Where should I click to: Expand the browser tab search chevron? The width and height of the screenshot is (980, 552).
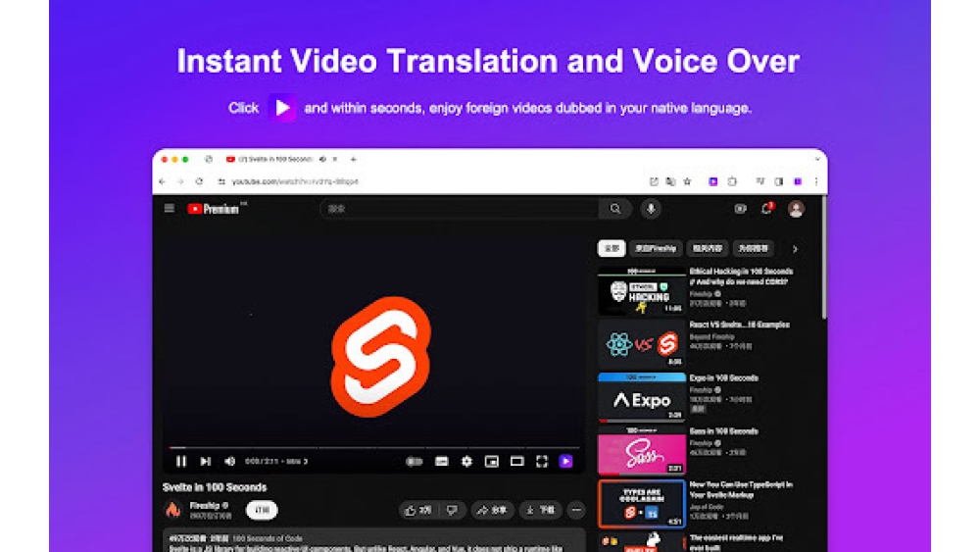tap(817, 160)
